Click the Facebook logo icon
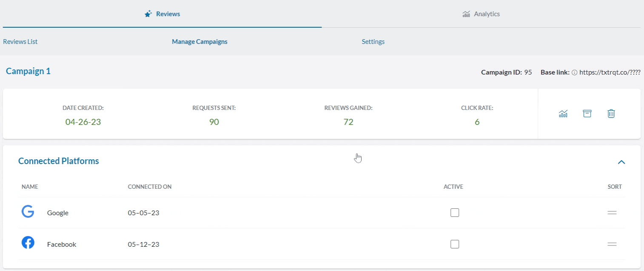Screen dimensions: 644x271 pos(28,243)
